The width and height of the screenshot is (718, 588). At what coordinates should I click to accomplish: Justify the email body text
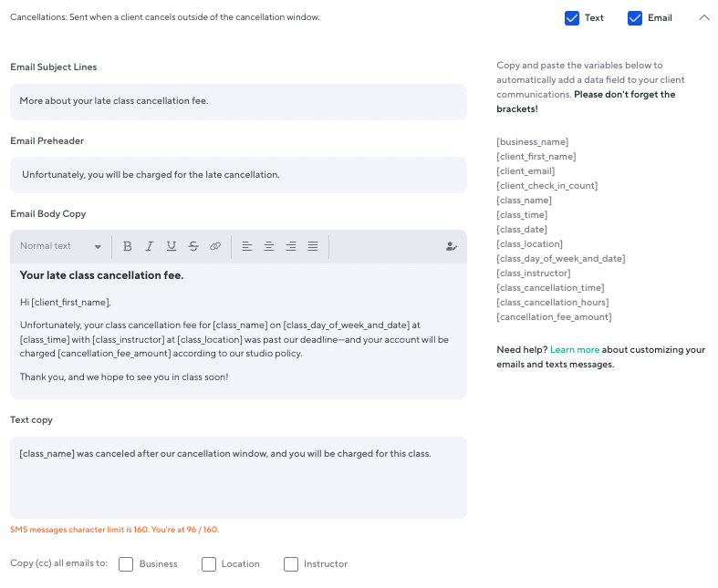313,246
